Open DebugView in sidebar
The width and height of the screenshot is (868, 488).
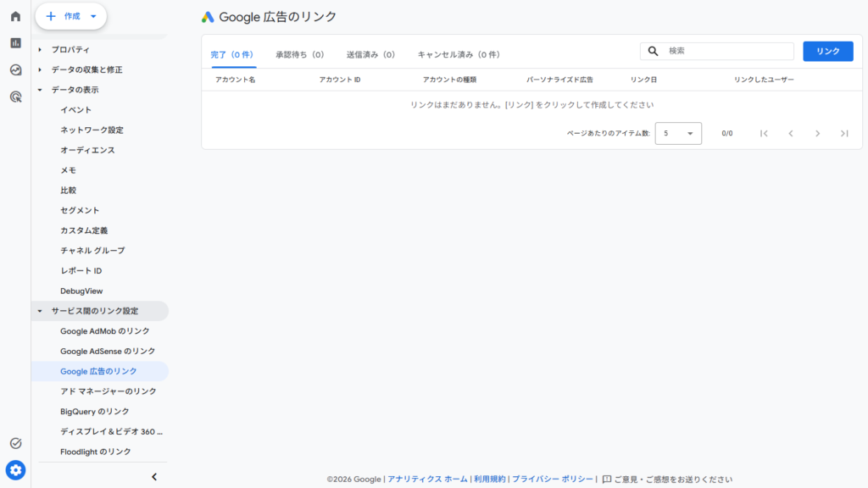(81, 291)
